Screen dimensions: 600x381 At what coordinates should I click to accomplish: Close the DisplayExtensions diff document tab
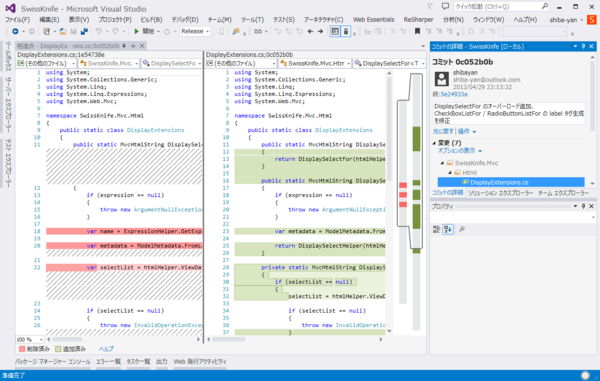click(x=142, y=46)
